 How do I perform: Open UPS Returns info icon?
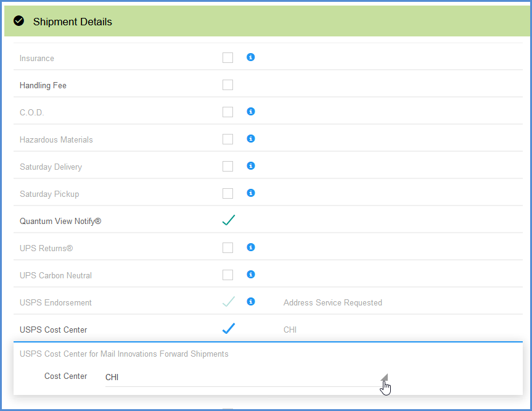tap(251, 247)
